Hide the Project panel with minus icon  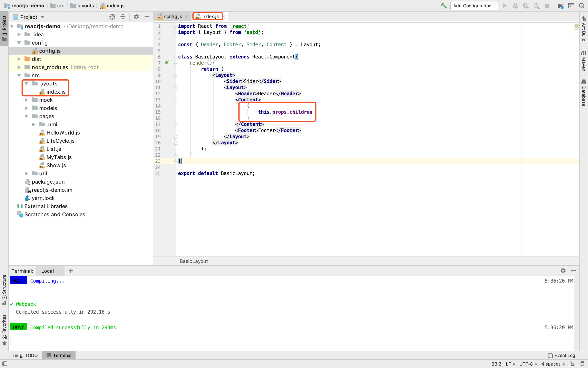pos(147,17)
